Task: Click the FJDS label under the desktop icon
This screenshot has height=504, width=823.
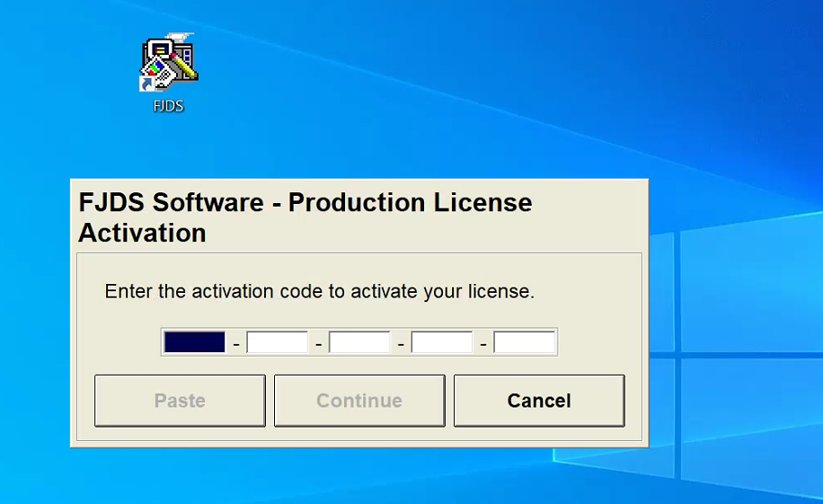Action: [168, 106]
